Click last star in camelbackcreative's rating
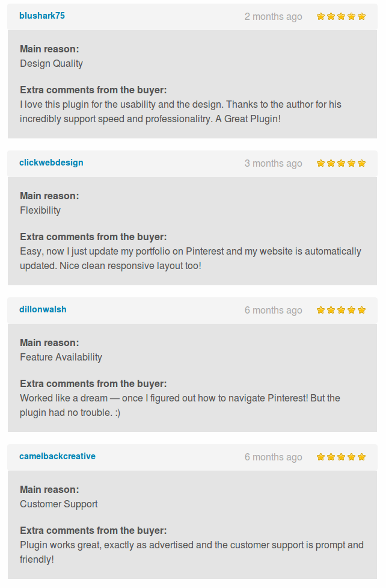Screen dimensions: 386x588 click(x=361, y=457)
